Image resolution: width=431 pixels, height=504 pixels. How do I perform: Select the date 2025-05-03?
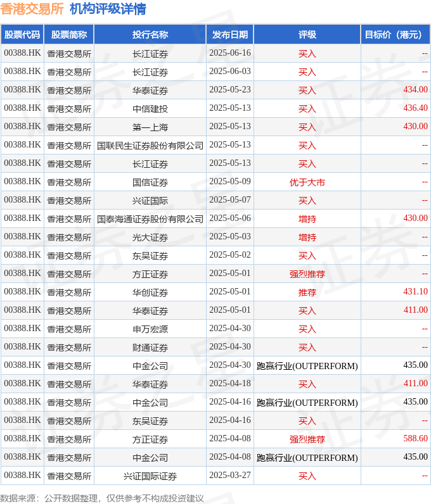(230, 236)
